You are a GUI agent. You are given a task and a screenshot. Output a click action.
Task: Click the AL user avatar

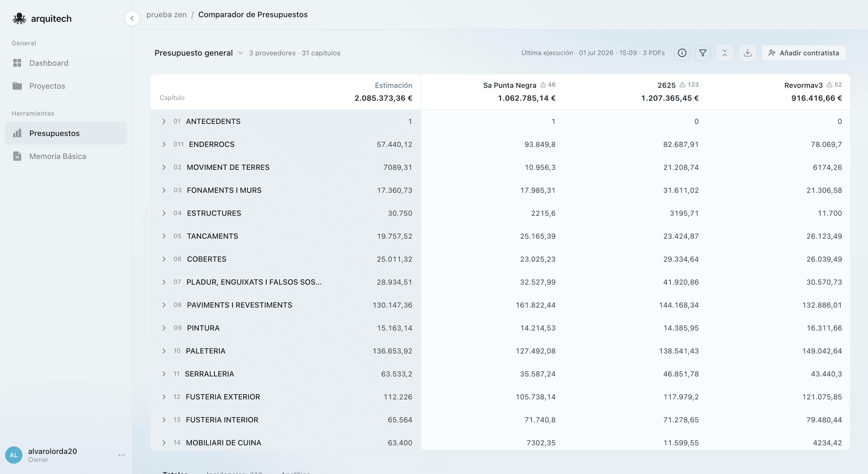14,455
